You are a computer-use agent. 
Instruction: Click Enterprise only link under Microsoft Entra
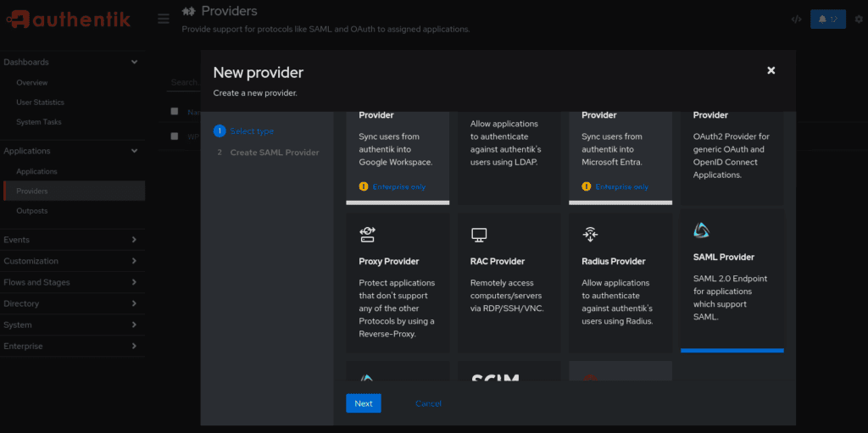click(621, 187)
